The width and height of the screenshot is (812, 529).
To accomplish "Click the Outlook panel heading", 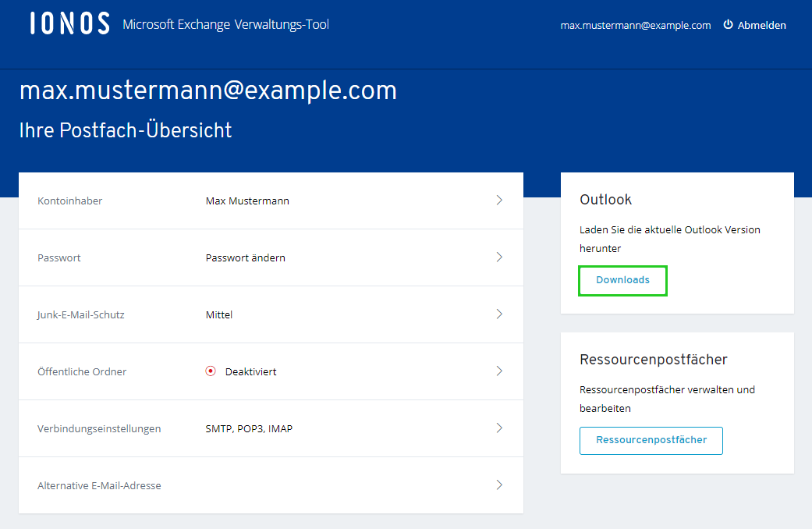I will pyautogui.click(x=605, y=199).
